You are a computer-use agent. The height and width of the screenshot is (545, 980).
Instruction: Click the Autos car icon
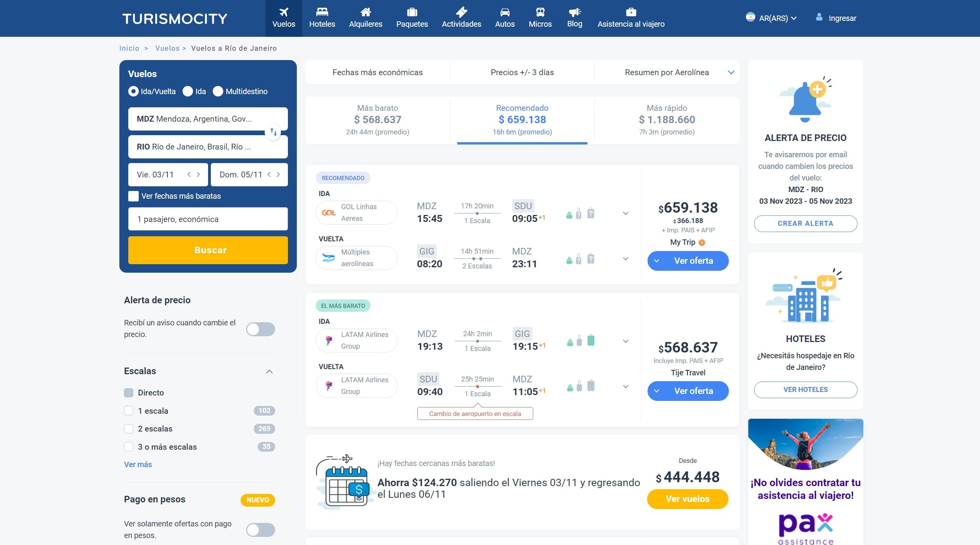[x=505, y=12]
